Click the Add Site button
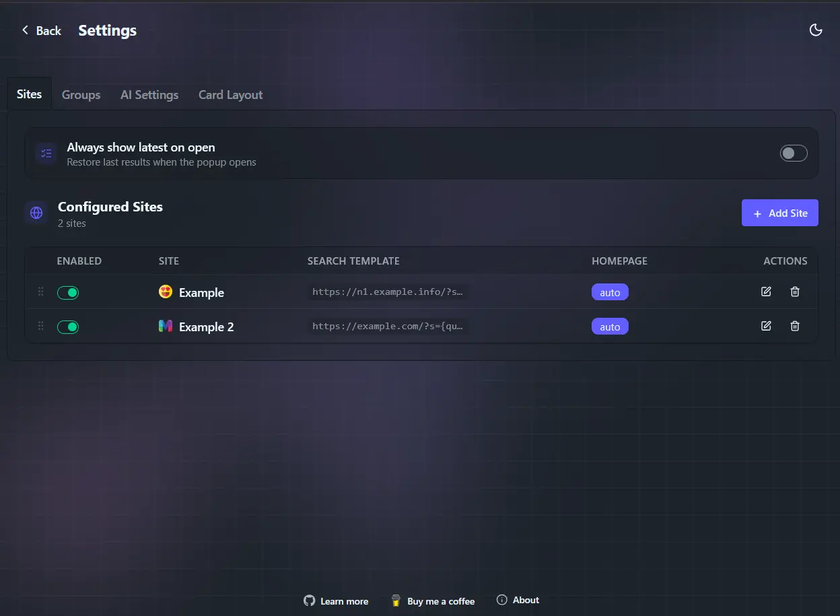The height and width of the screenshot is (616, 840). tap(780, 213)
